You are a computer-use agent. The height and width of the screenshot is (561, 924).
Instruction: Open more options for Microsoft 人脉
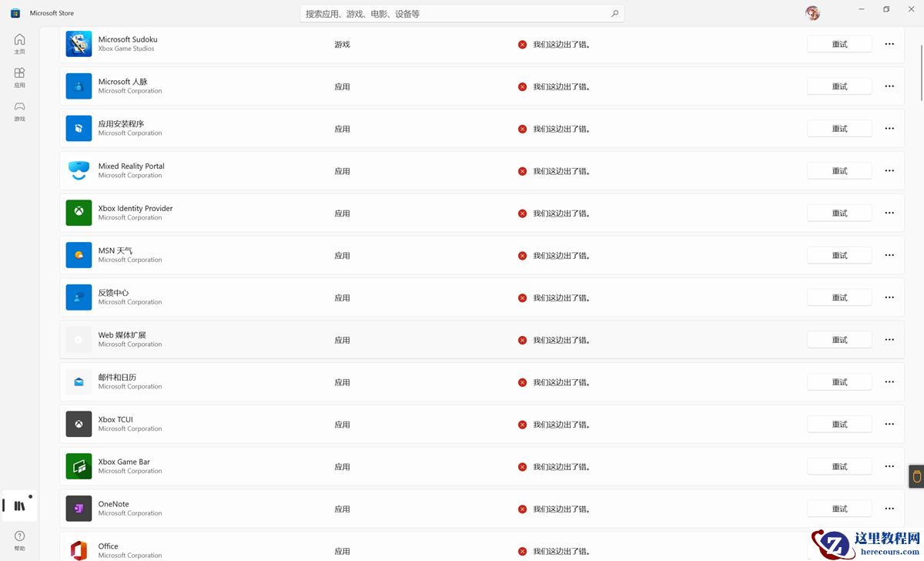pos(889,86)
